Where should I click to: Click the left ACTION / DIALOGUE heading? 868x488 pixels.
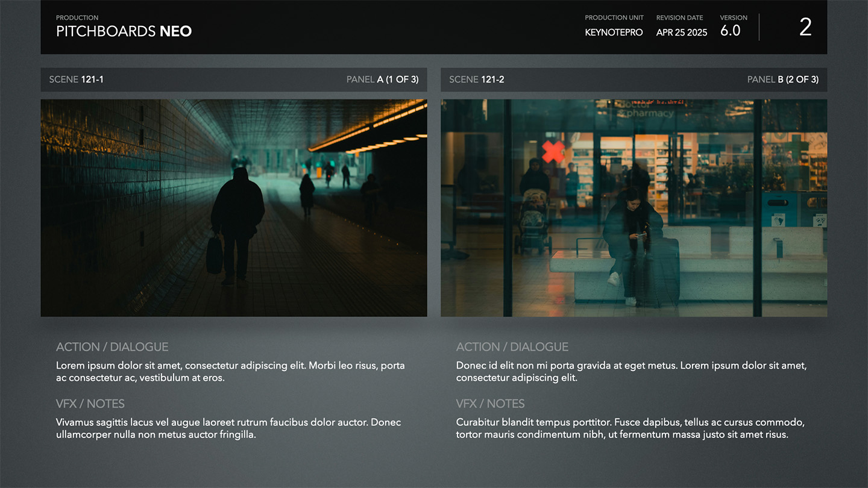point(112,347)
